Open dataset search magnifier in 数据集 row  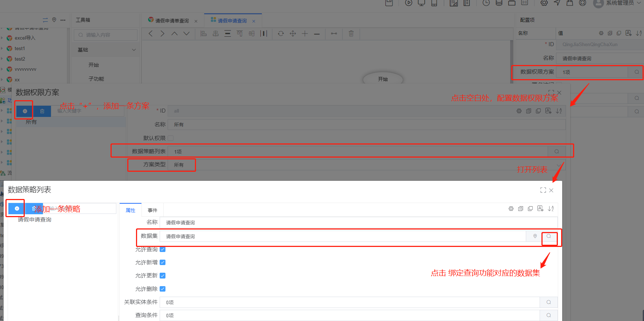point(549,236)
